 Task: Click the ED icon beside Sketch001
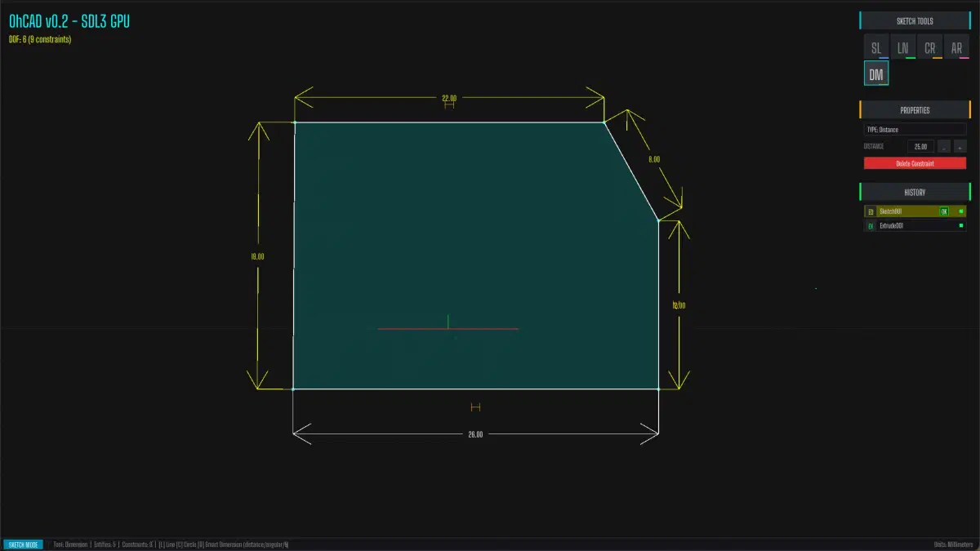pos(871,211)
